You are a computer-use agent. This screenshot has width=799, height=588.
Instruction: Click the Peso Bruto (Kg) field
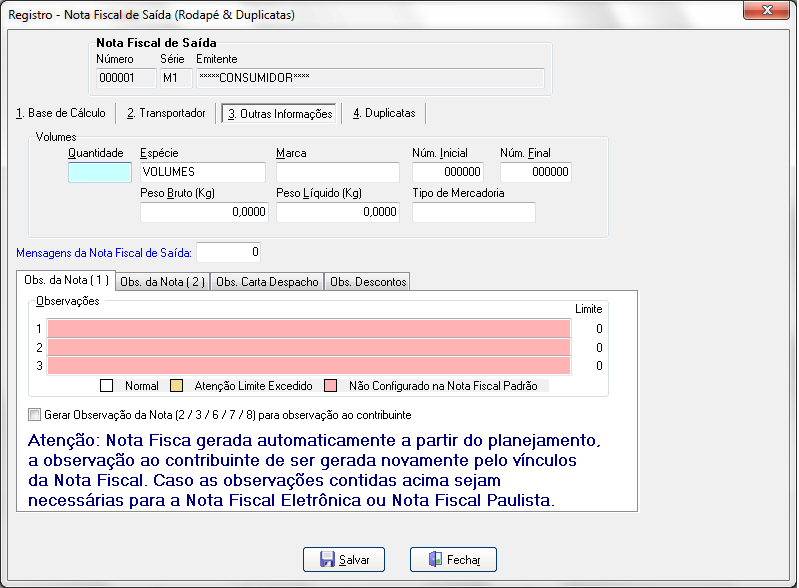pos(204,212)
